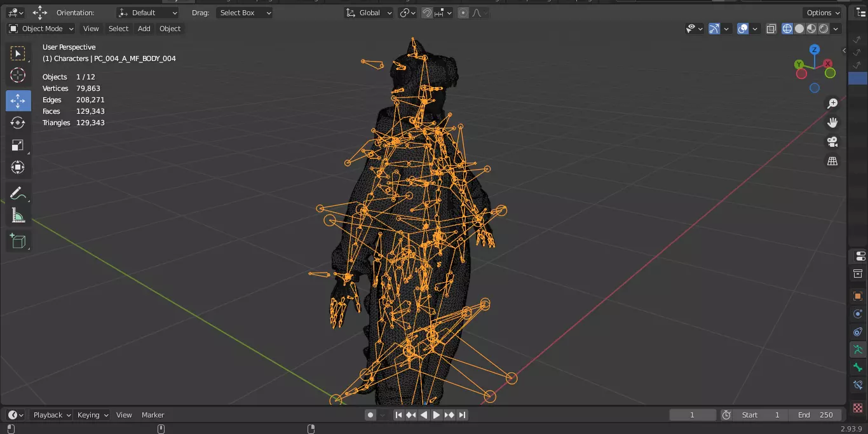Open the timeline Playback menu

point(51,415)
